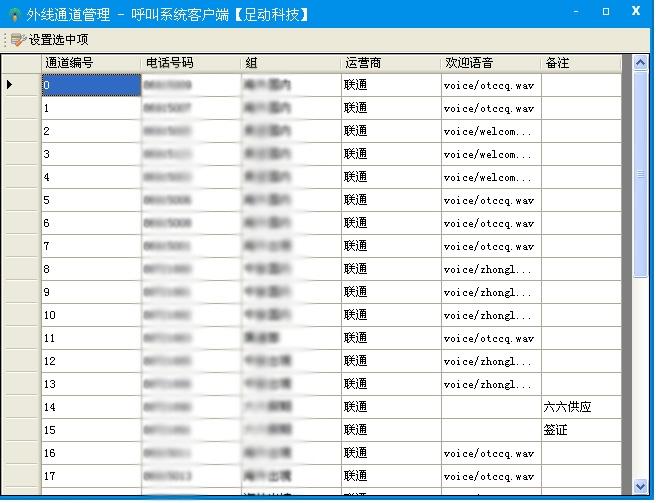Click the 六六供应 remark cell

580,408
